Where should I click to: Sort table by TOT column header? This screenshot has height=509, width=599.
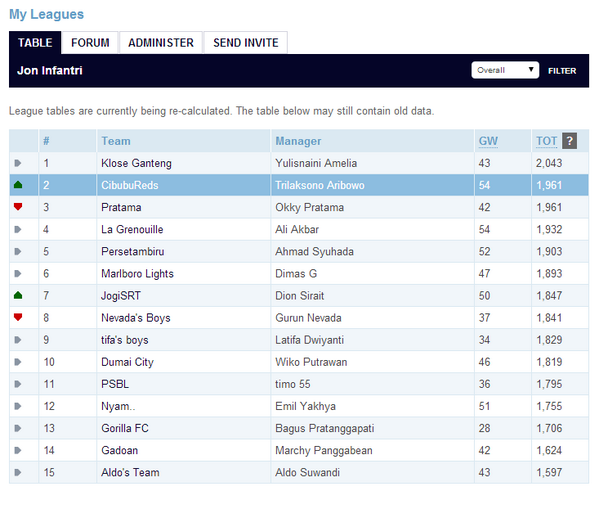(x=546, y=141)
